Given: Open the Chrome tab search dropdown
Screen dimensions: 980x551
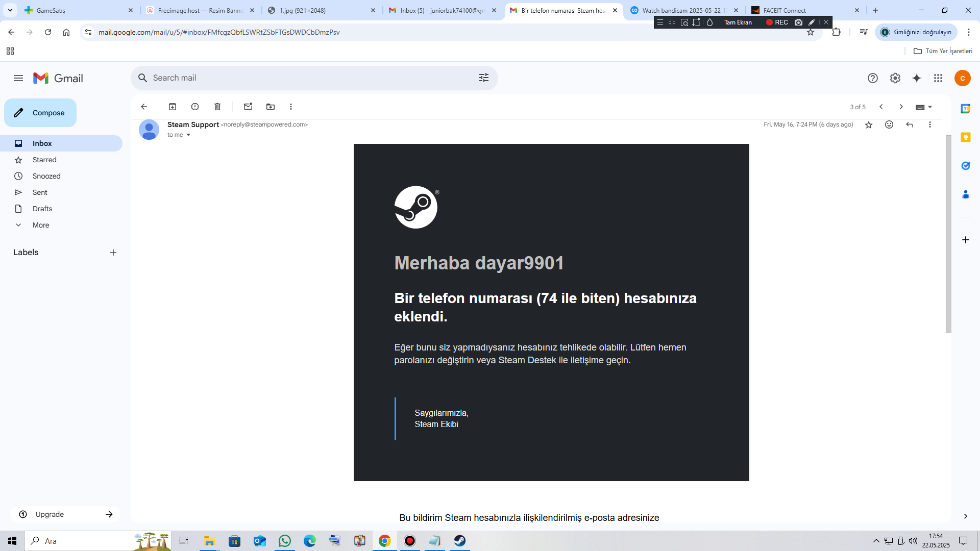Looking at the screenshot, I should [x=10, y=10].
